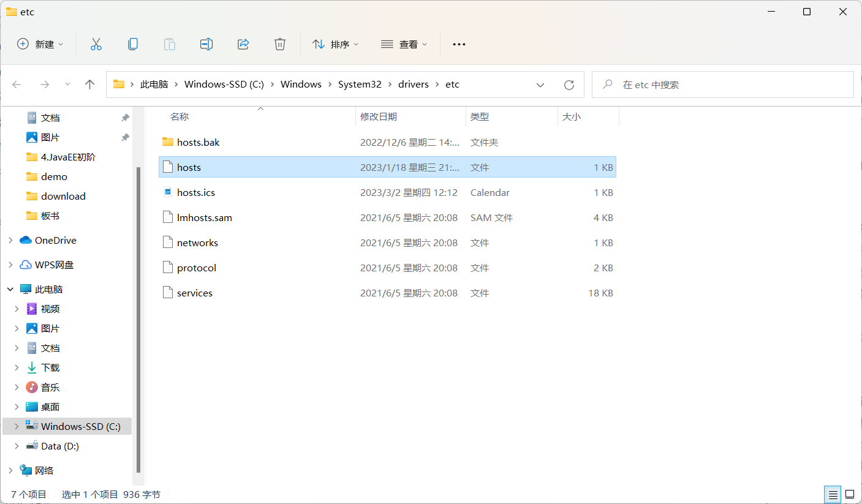This screenshot has height=504, width=862.
Task: Open the three-dots more options menu
Action: [x=459, y=44]
